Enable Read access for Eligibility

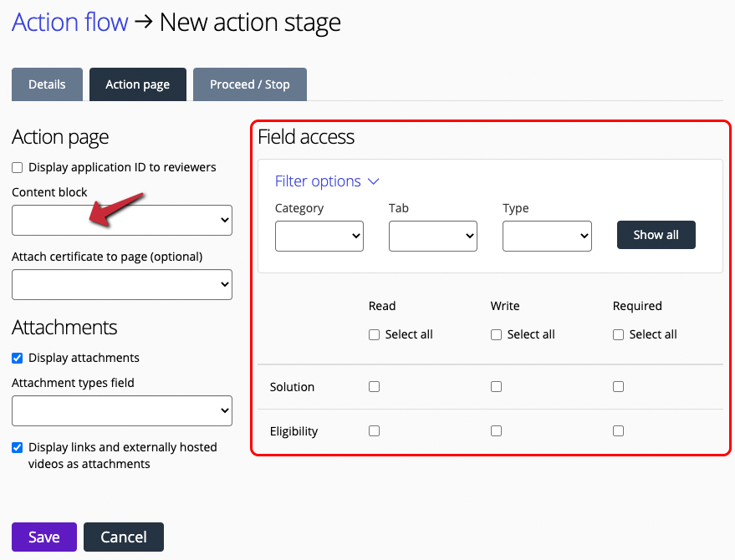tap(374, 430)
